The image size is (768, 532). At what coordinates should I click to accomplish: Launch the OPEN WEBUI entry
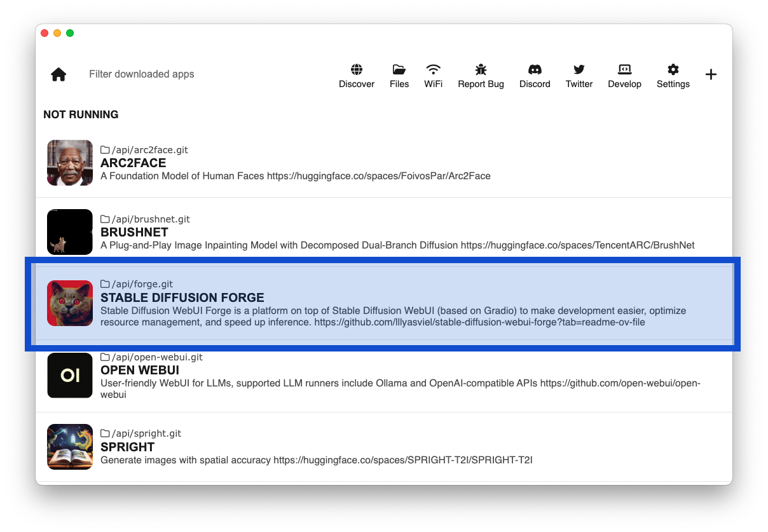point(381,375)
